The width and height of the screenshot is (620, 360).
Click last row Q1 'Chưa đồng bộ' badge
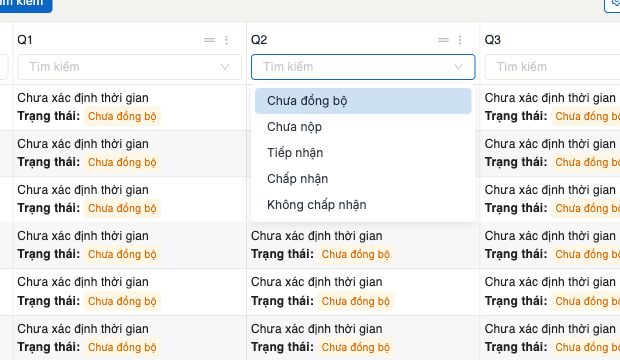tap(122, 347)
